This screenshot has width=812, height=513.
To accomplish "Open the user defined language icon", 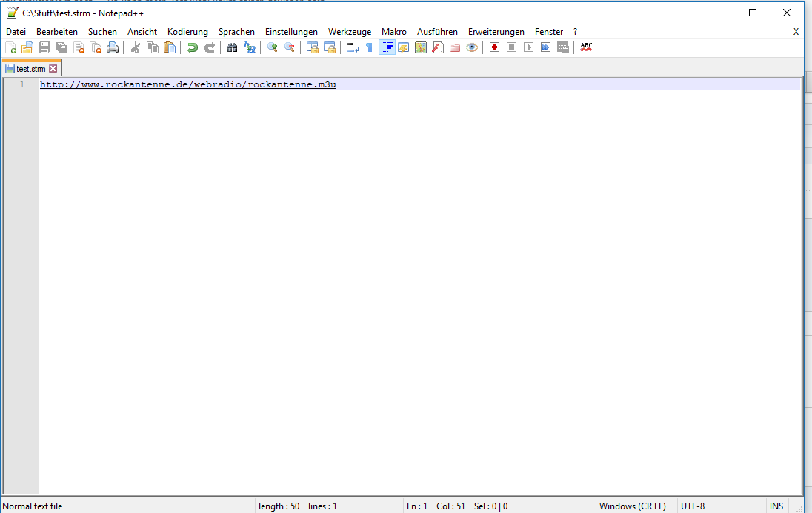I will click(x=404, y=47).
